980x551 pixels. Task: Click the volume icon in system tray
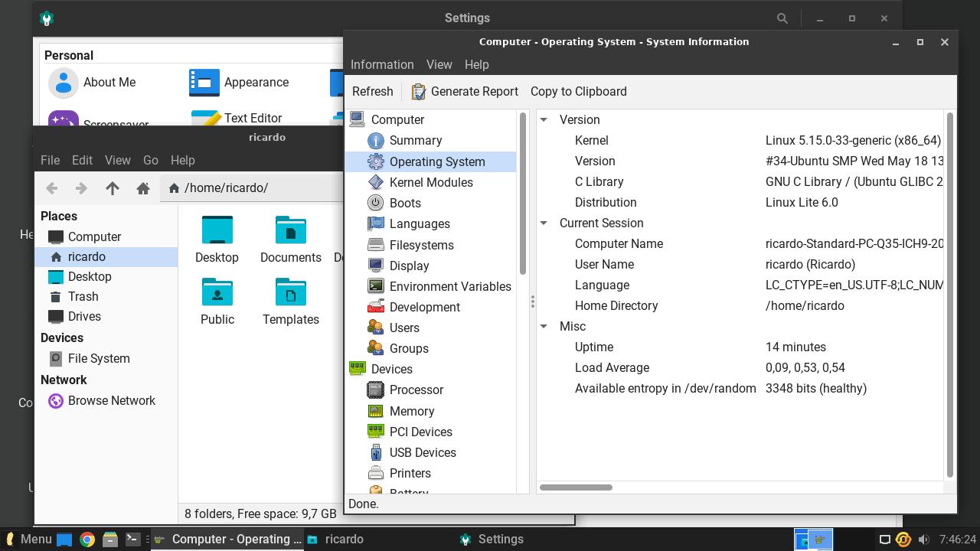924,540
